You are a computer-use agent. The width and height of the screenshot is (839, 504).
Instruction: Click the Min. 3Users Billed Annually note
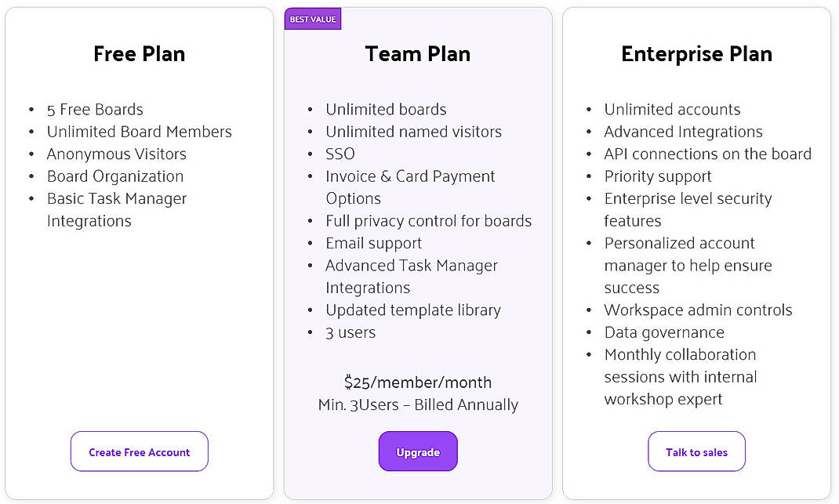pos(418,405)
